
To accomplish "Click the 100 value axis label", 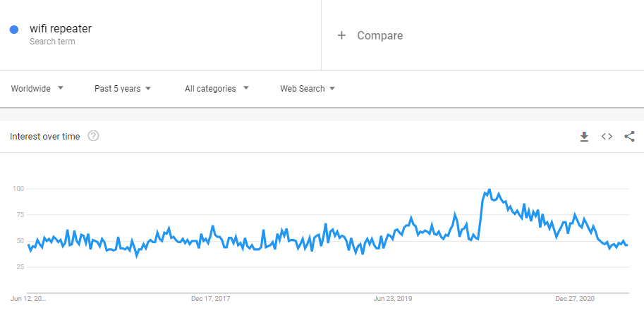I will [18, 189].
